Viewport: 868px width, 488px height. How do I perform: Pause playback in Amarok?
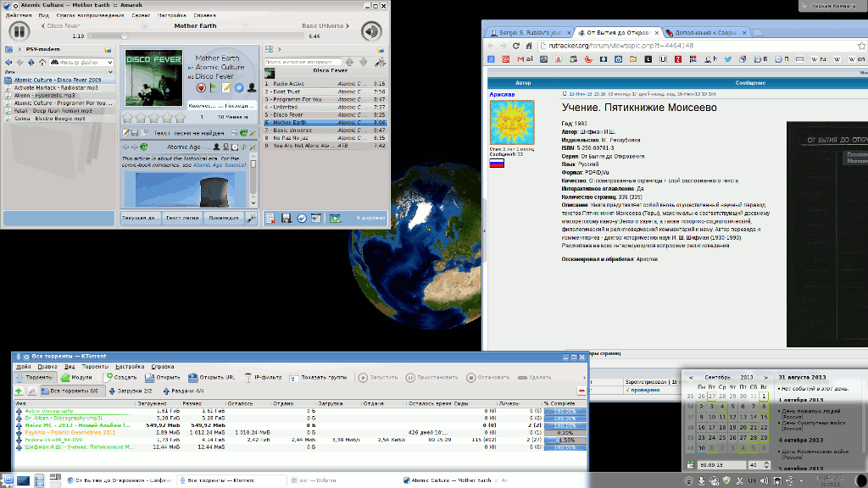(19, 31)
